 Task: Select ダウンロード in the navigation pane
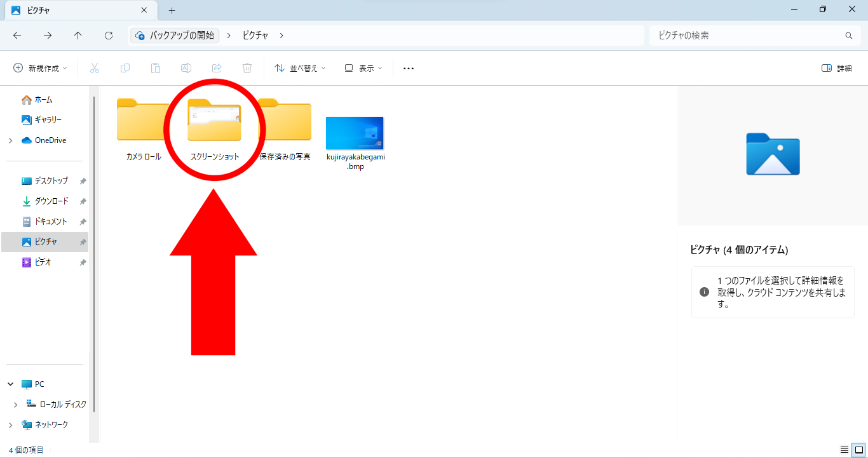51,201
